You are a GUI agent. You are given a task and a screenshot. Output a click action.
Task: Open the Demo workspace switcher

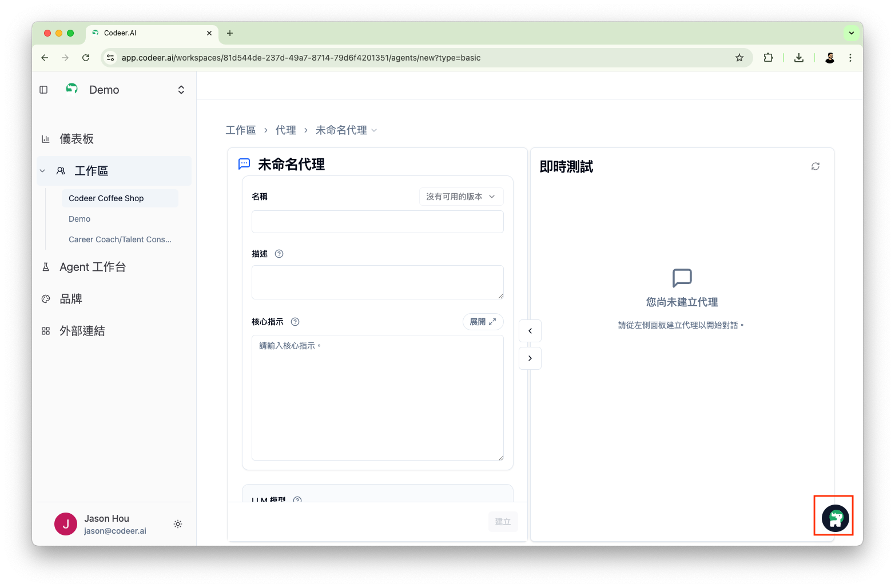click(181, 90)
